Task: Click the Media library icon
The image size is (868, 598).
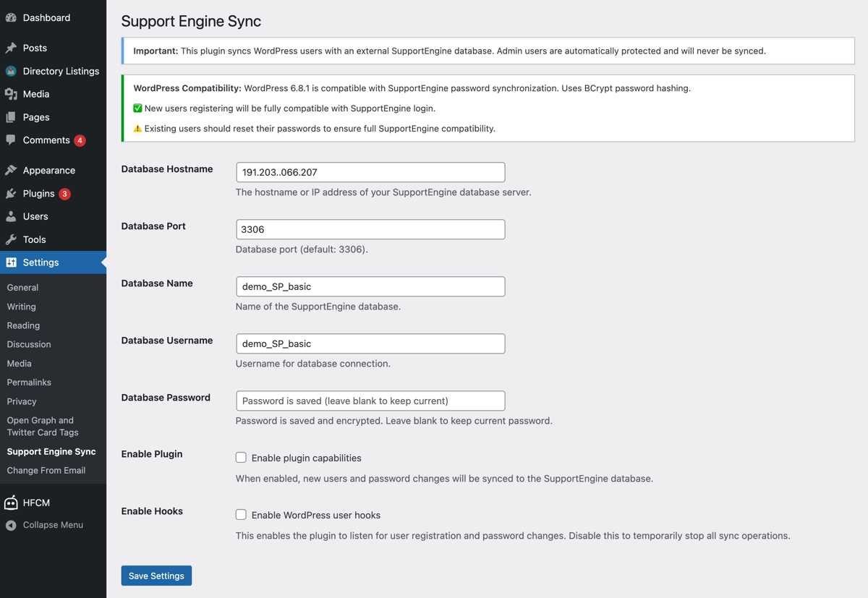Action: 11,94
